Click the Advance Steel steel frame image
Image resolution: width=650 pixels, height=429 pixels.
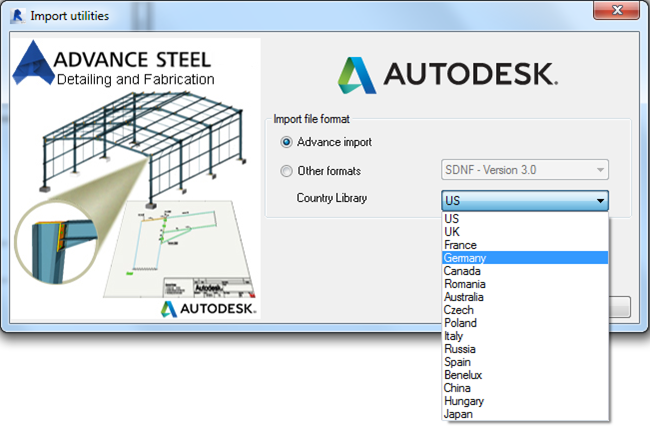click(x=136, y=179)
